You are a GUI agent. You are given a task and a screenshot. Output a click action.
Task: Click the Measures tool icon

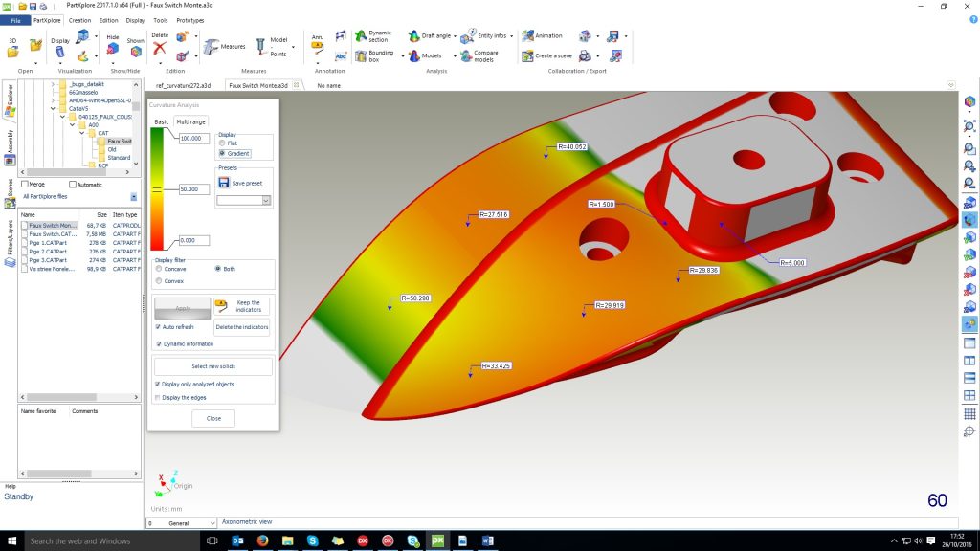tap(210, 46)
